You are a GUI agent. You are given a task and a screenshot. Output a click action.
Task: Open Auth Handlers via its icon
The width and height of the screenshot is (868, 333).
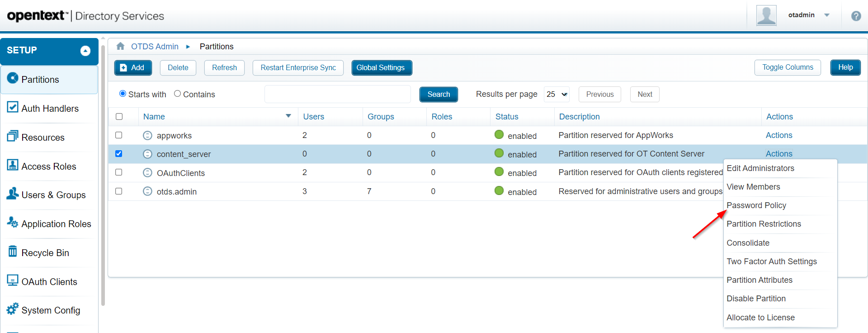tap(13, 107)
